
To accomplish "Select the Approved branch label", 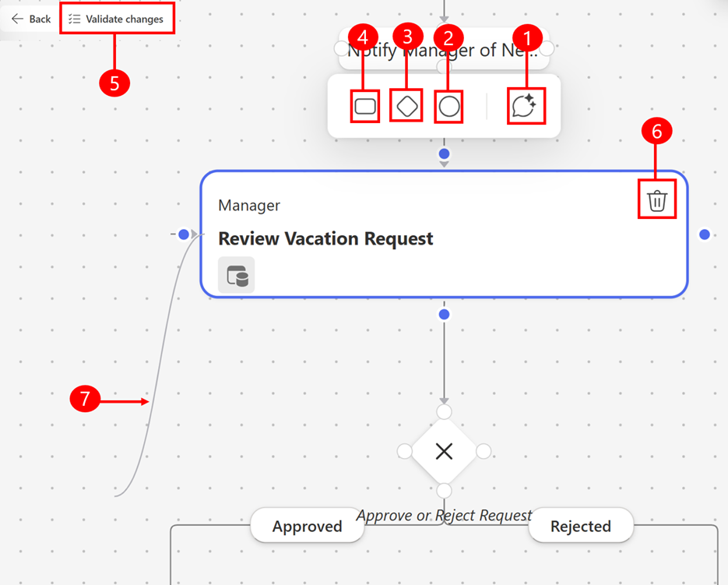I will (307, 526).
